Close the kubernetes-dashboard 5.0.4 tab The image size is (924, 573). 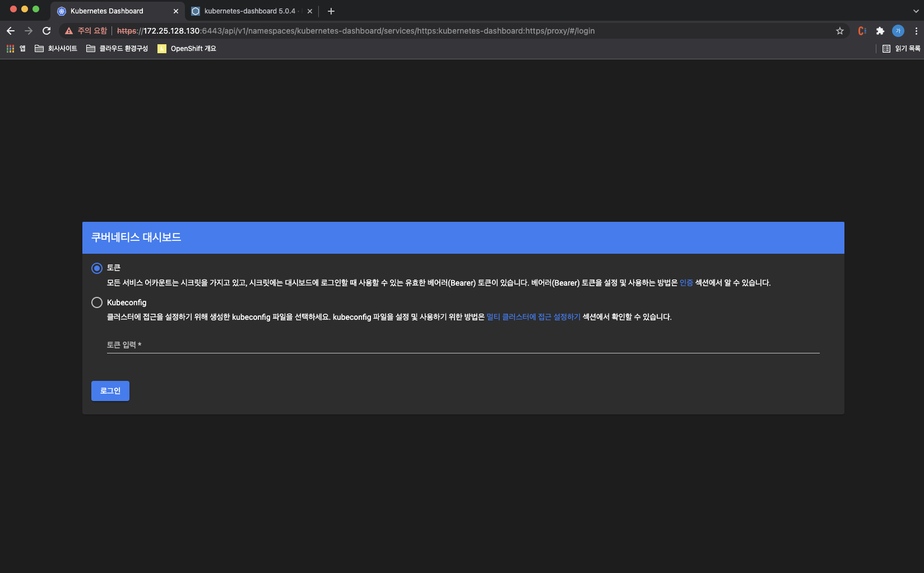click(x=310, y=11)
